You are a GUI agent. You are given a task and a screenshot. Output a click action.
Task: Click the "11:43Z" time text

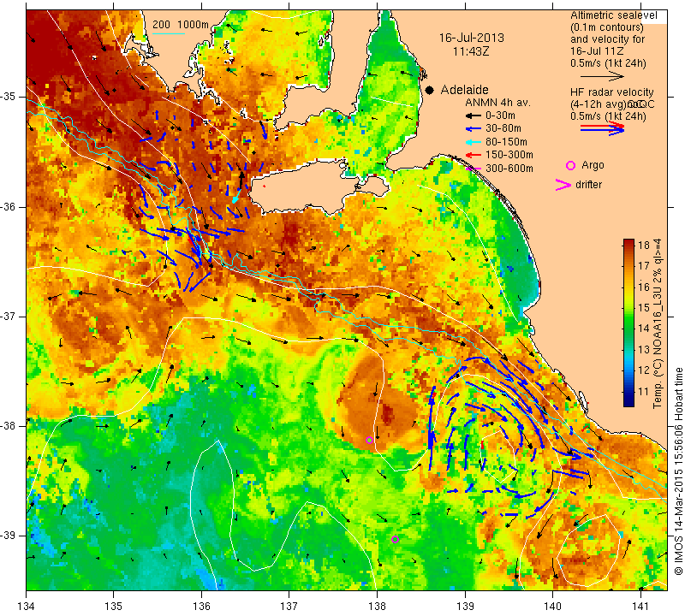[x=471, y=51]
